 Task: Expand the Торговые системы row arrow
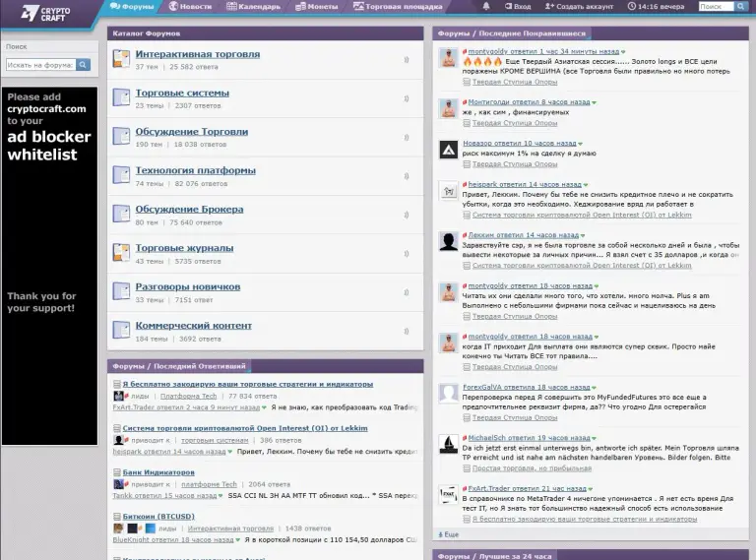[407, 98]
